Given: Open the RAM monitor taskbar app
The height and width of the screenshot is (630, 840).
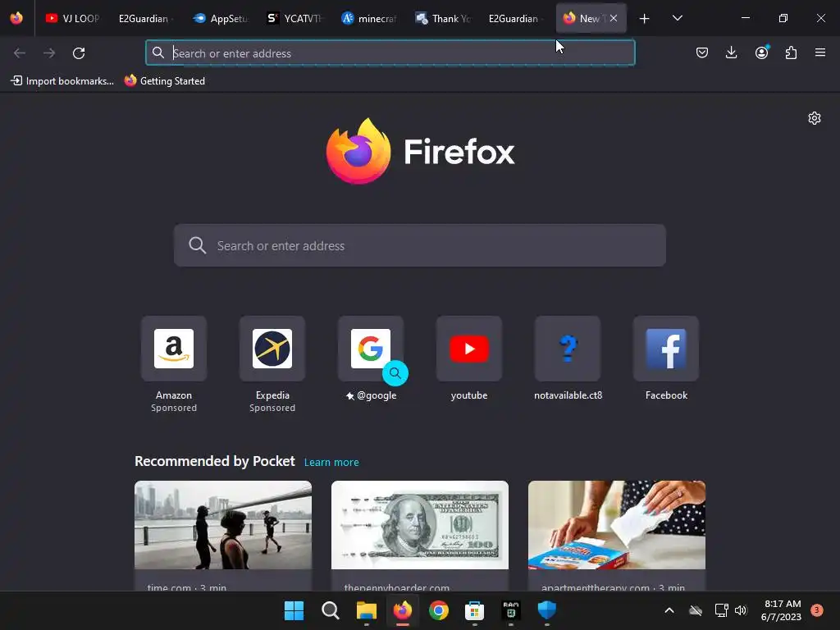Looking at the screenshot, I should 511,610.
